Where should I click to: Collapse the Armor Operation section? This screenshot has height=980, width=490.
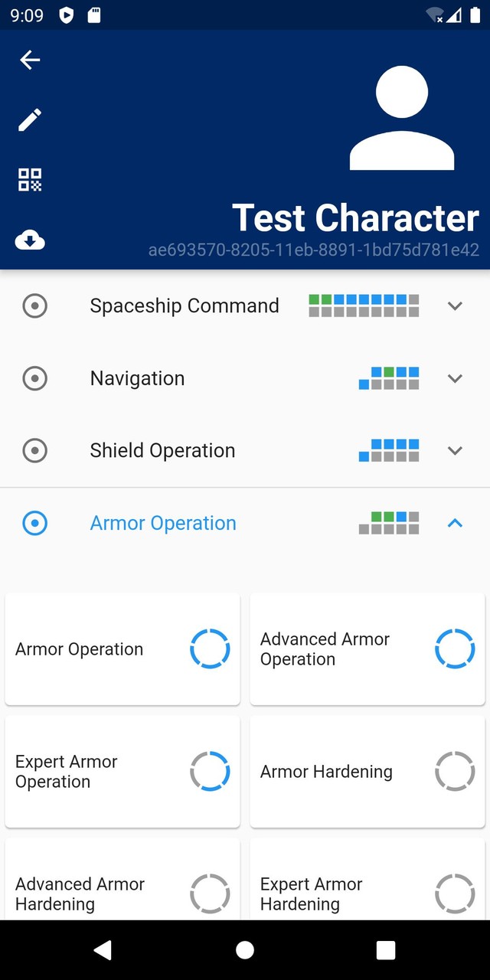(455, 523)
